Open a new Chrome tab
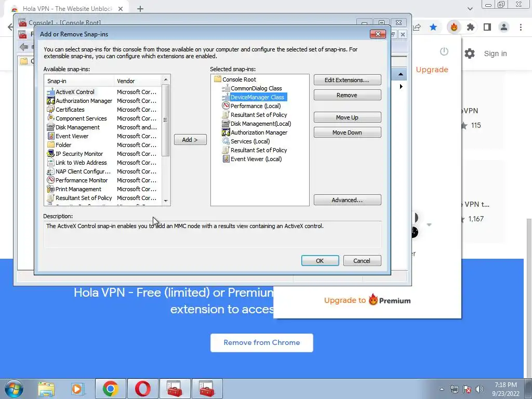Screen dimensions: 532x399 (x=140, y=9)
